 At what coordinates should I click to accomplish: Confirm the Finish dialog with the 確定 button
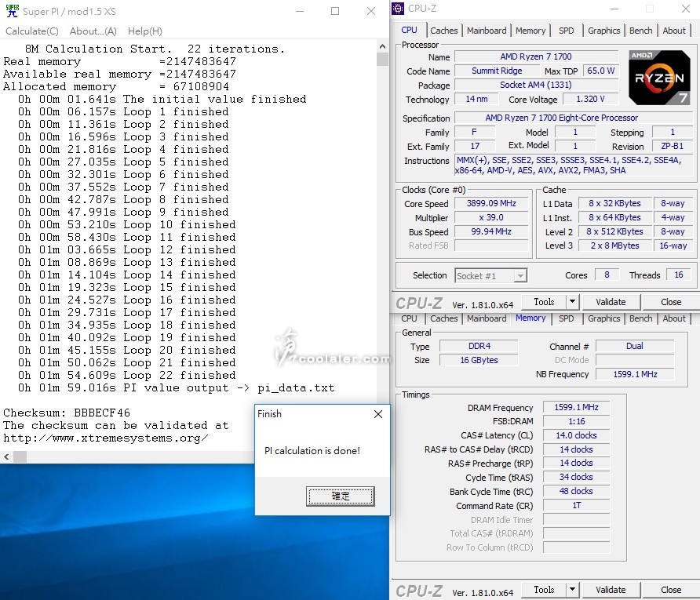click(x=340, y=496)
